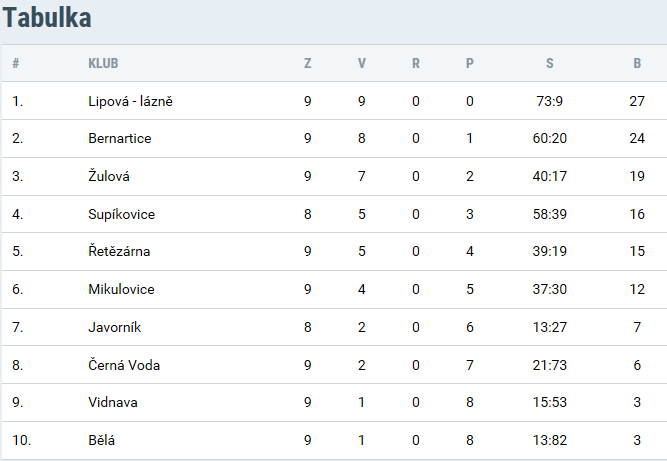The image size is (667, 461).
Task: Select the Žulová team row
Action: click(334, 176)
